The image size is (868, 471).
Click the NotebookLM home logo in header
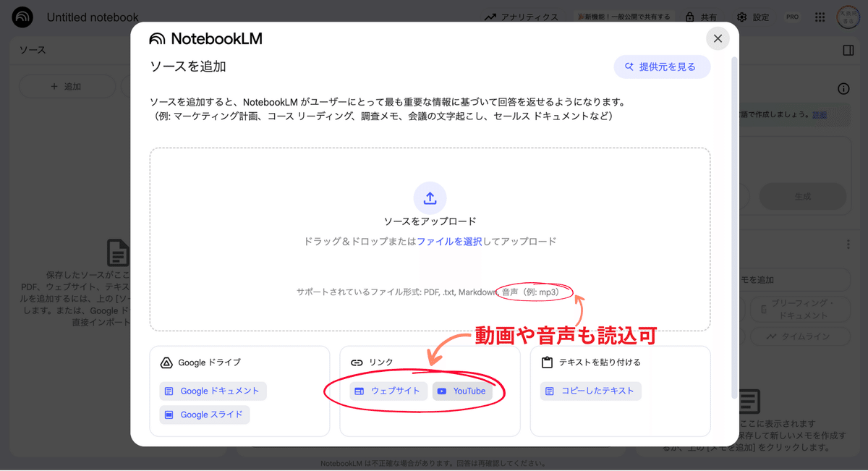click(x=22, y=17)
